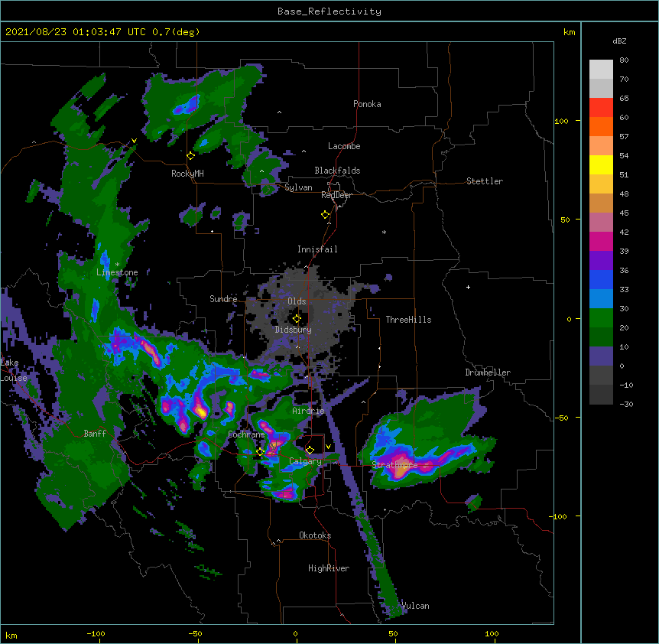Click the Olds label
Screen dimensions: 659x644
(297, 301)
